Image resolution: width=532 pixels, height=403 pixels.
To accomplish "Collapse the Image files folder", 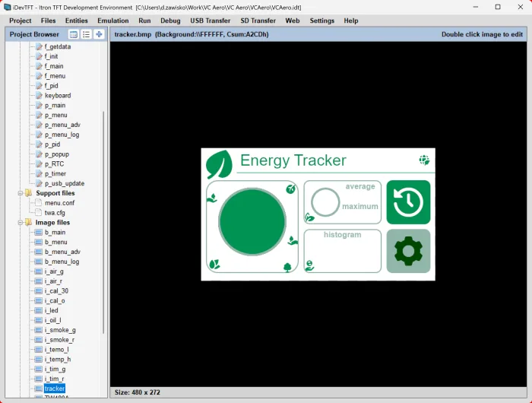I will coord(20,223).
